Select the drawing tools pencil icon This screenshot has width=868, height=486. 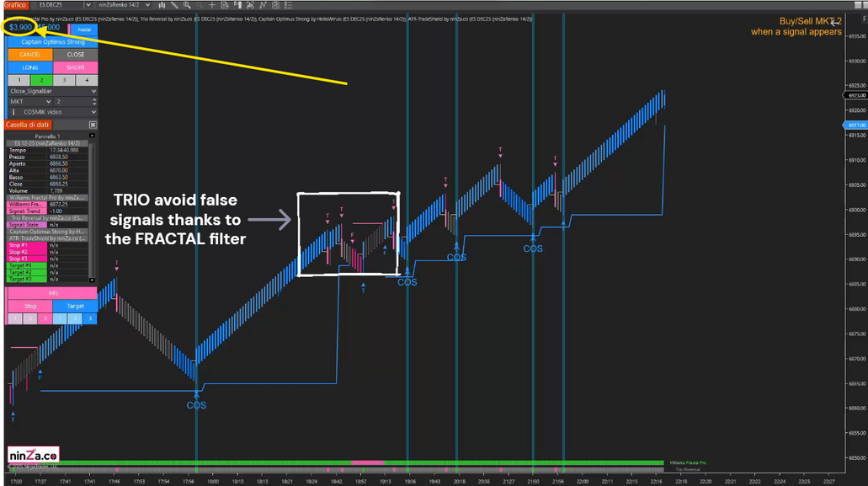coord(174,5)
